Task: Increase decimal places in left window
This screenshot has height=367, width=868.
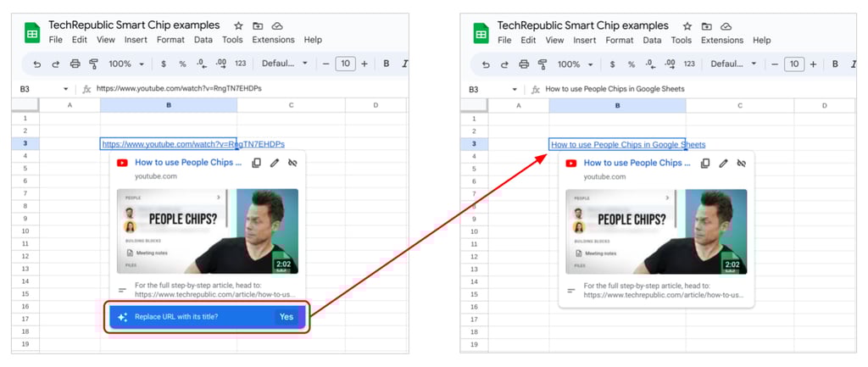Action: pos(221,64)
